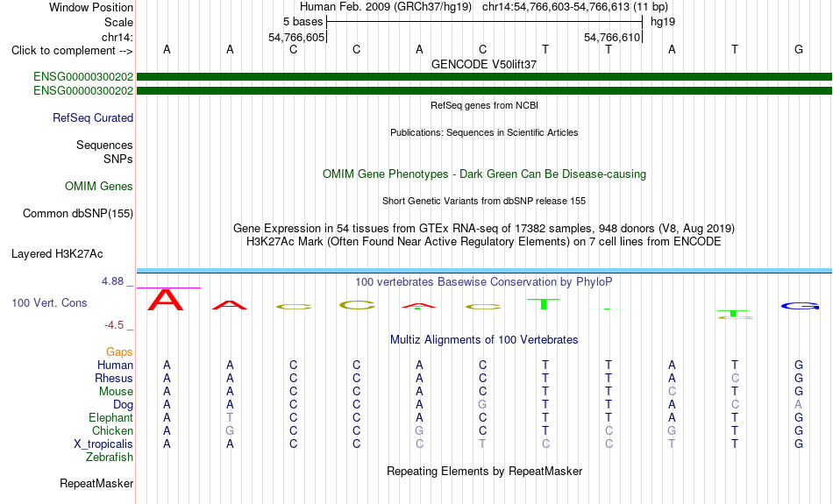Click the Scale label
Image resolution: width=833 pixels, height=504 pixels.
click(x=118, y=22)
